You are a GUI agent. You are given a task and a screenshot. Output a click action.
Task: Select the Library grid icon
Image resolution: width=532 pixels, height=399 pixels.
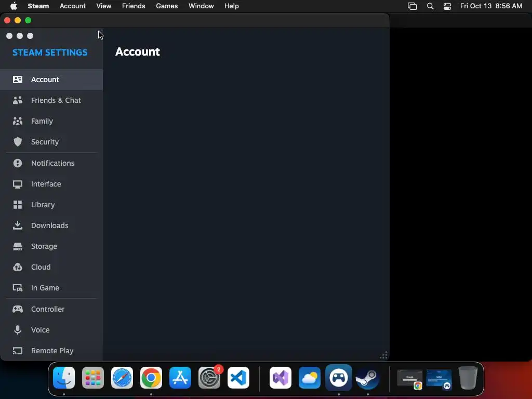18,205
